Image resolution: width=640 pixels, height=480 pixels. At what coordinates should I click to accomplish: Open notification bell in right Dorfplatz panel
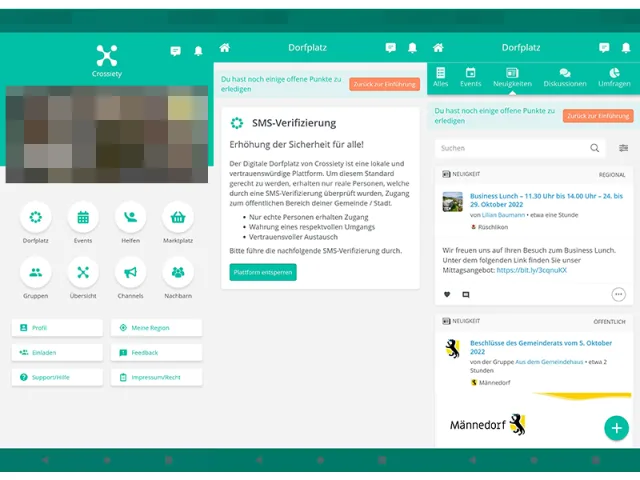(x=626, y=48)
